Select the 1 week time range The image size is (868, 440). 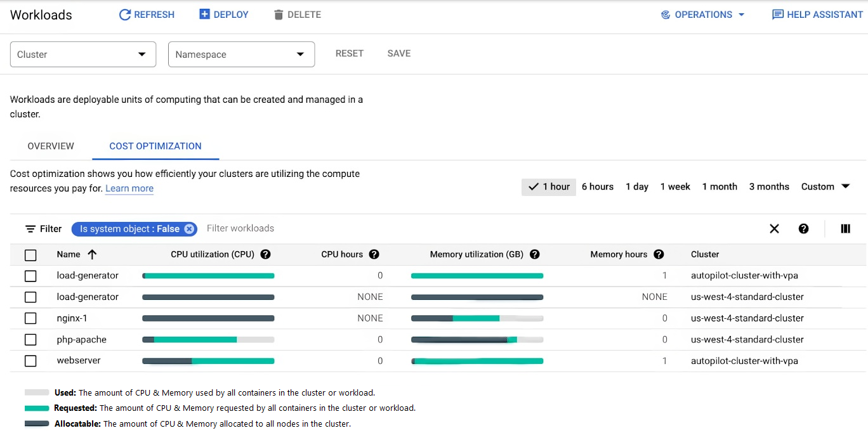click(675, 186)
